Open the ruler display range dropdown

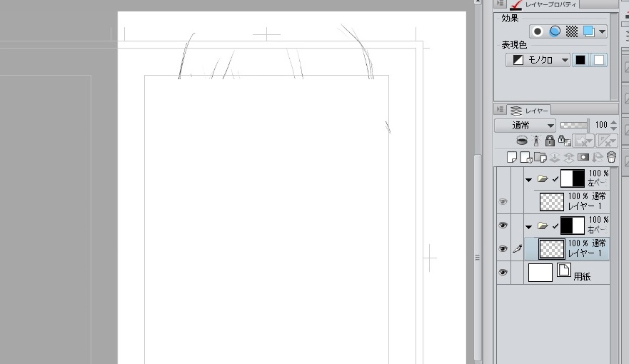(607, 141)
